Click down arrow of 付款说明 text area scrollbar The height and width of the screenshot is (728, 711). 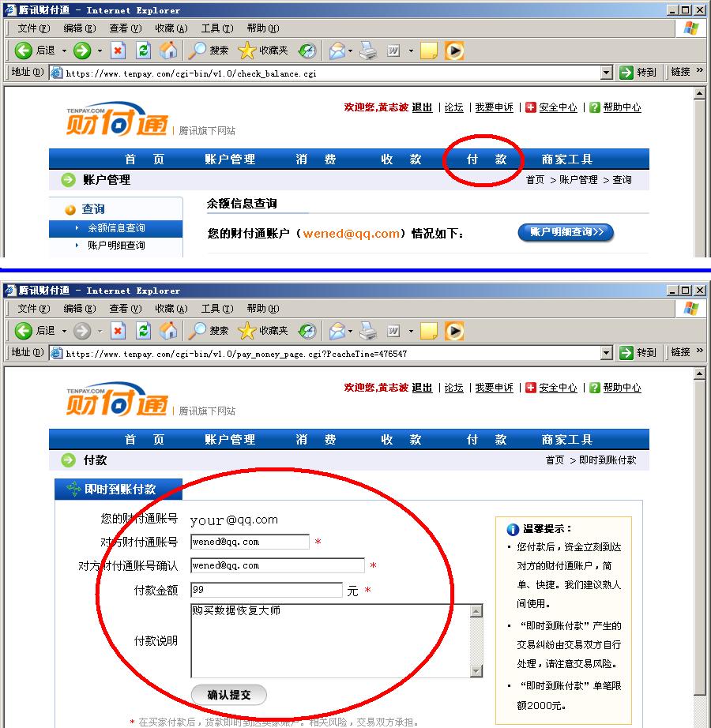point(476,671)
